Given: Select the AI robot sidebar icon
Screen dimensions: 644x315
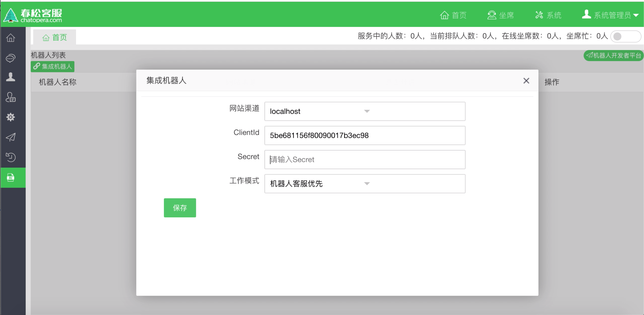Looking at the screenshot, I should tap(11, 177).
